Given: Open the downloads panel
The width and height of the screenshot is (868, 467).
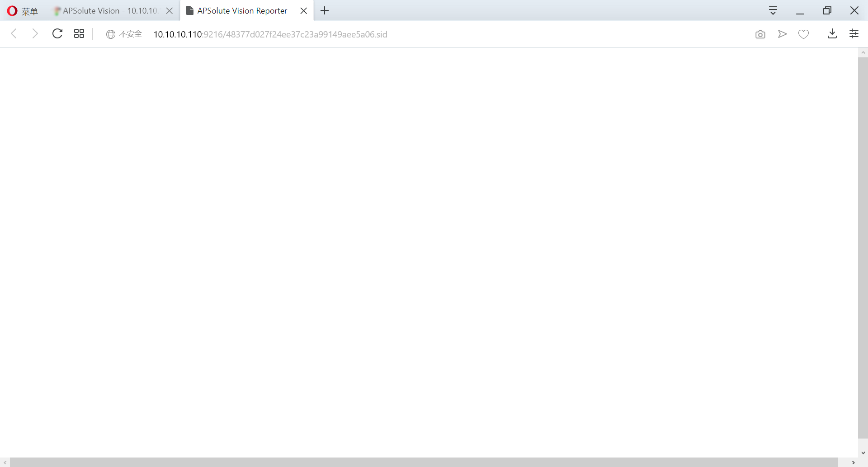Looking at the screenshot, I should [x=832, y=34].
